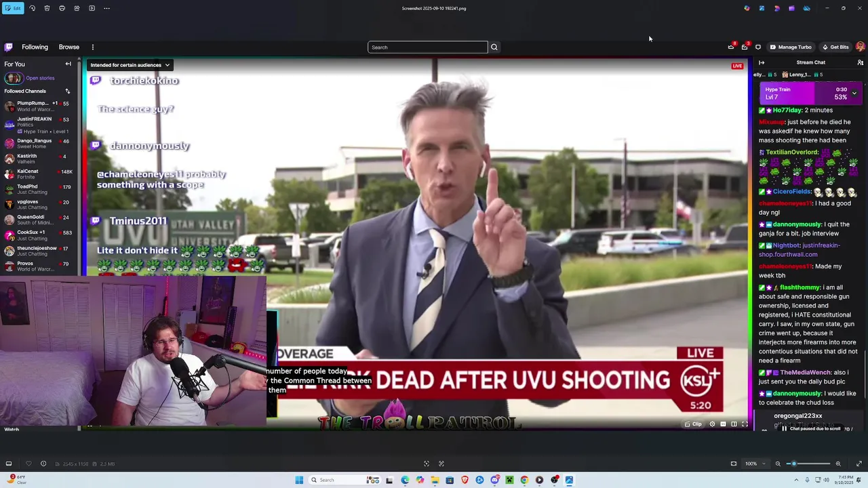Click the Photos zoom slider track
The height and width of the screenshot is (488, 868).
(808, 464)
